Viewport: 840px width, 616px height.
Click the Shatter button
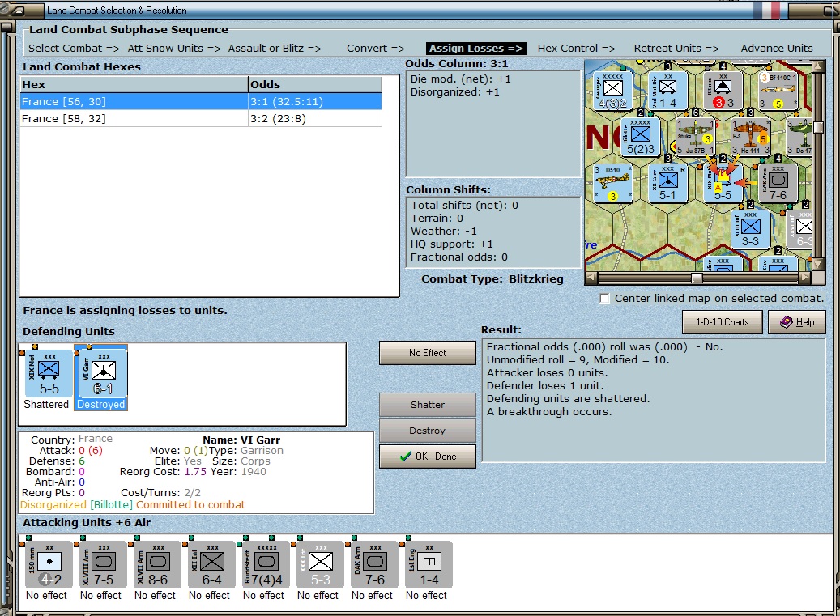[x=428, y=405]
